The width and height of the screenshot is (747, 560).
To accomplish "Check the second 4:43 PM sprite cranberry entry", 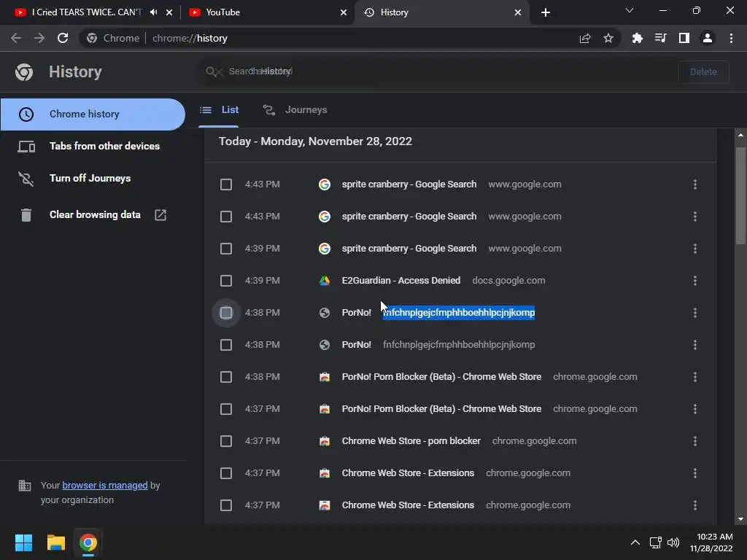I will pyautogui.click(x=226, y=217).
